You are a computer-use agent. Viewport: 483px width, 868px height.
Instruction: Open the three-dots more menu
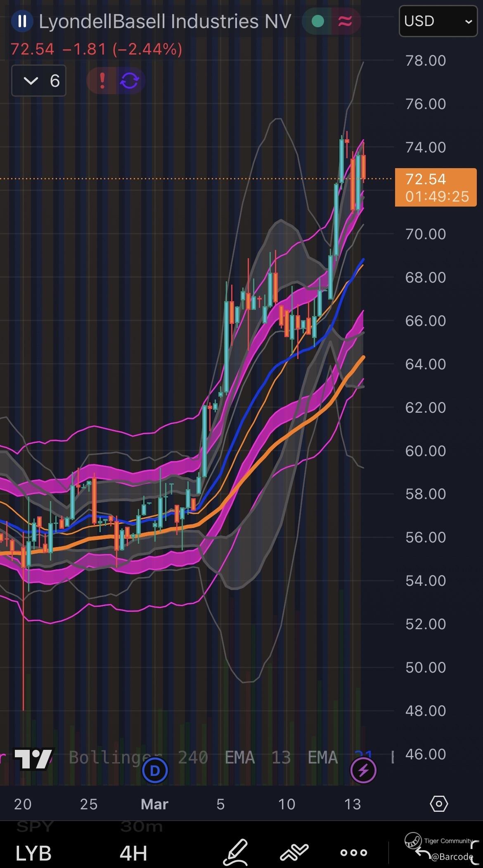353,852
